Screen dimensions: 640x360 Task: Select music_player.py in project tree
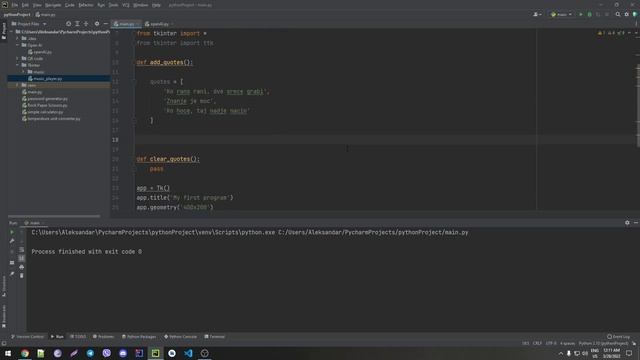tap(47, 78)
